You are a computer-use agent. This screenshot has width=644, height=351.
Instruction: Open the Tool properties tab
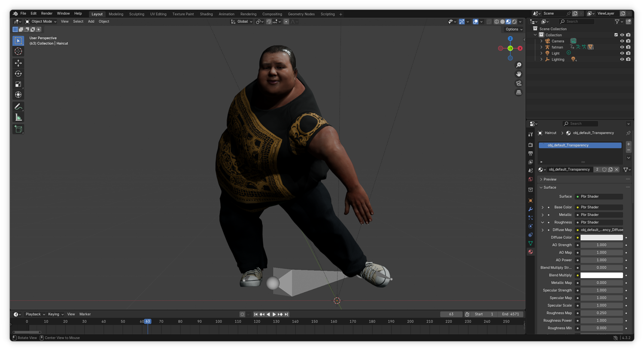coord(531,134)
